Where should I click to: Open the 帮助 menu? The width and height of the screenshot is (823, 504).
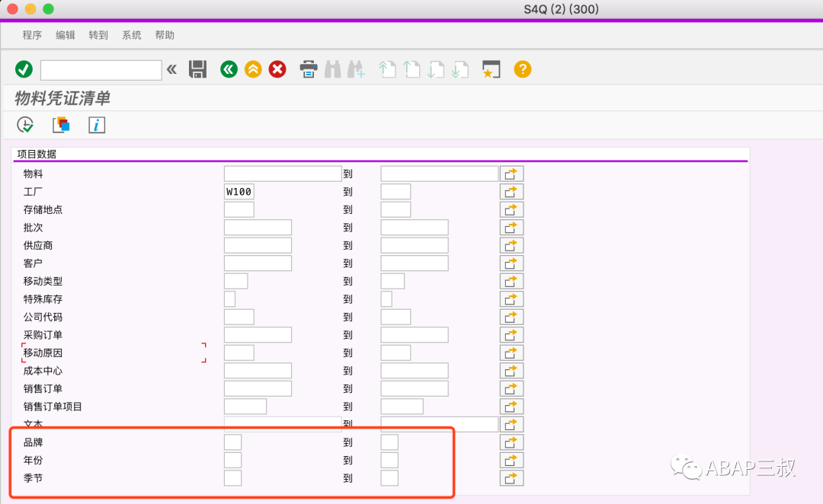[x=165, y=35]
